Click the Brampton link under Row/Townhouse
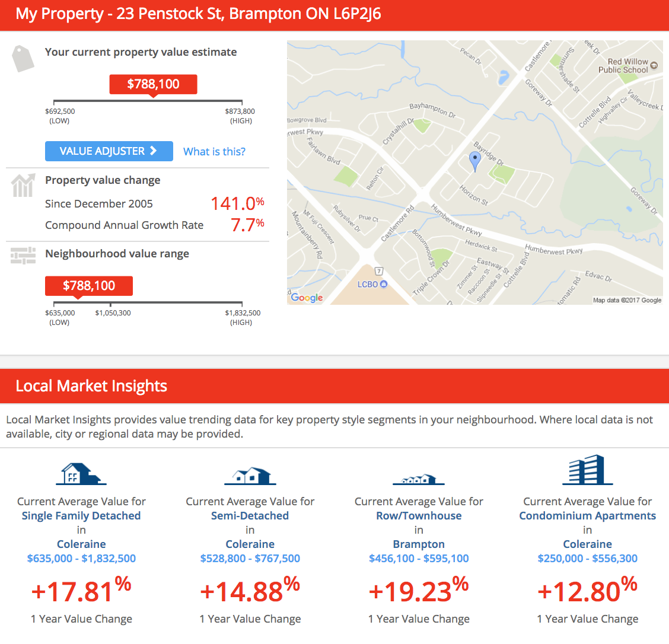 coord(419,544)
